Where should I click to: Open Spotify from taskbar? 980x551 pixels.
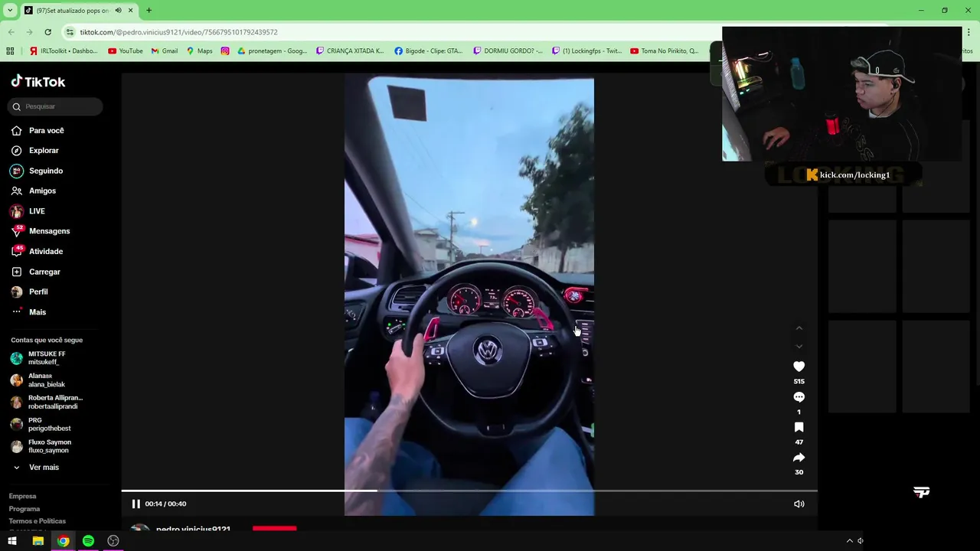pyautogui.click(x=88, y=541)
